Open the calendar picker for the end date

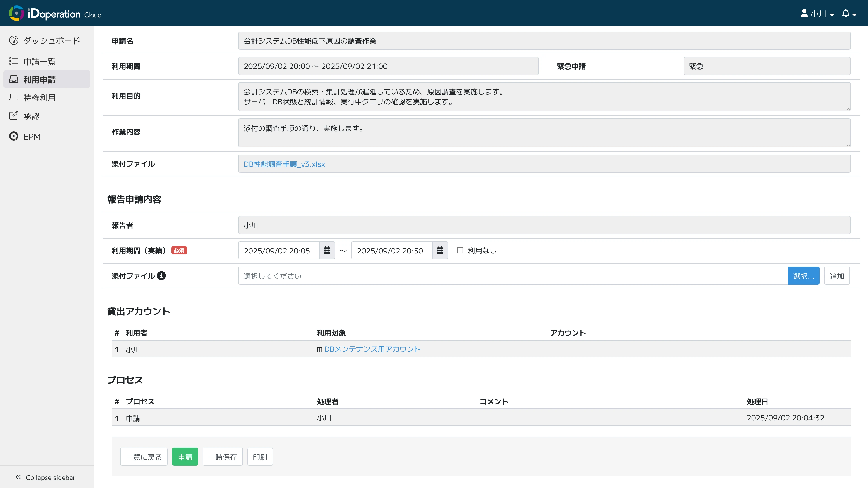440,250
